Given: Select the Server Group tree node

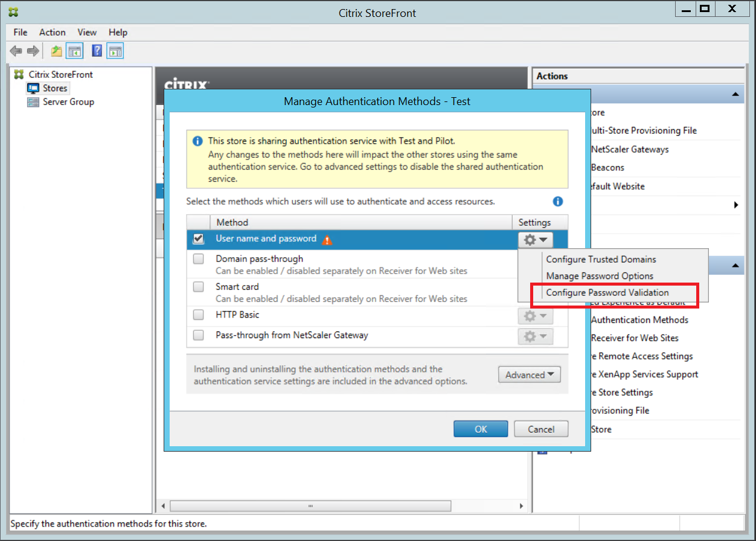Looking at the screenshot, I should point(68,102).
